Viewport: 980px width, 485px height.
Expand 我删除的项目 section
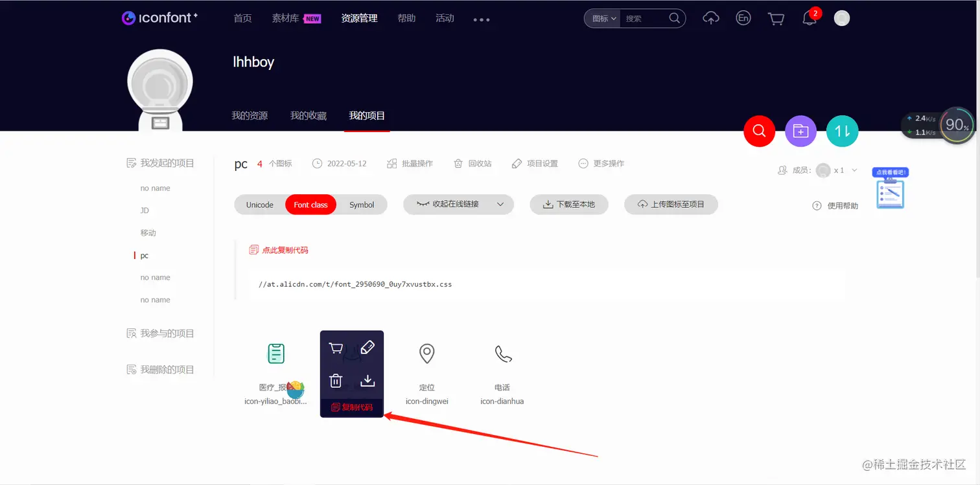[160, 370]
